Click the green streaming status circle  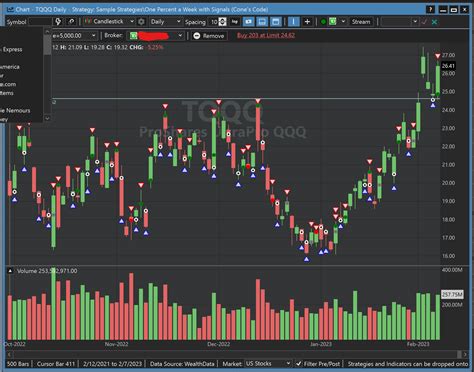pyautogui.click(x=323, y=22)
